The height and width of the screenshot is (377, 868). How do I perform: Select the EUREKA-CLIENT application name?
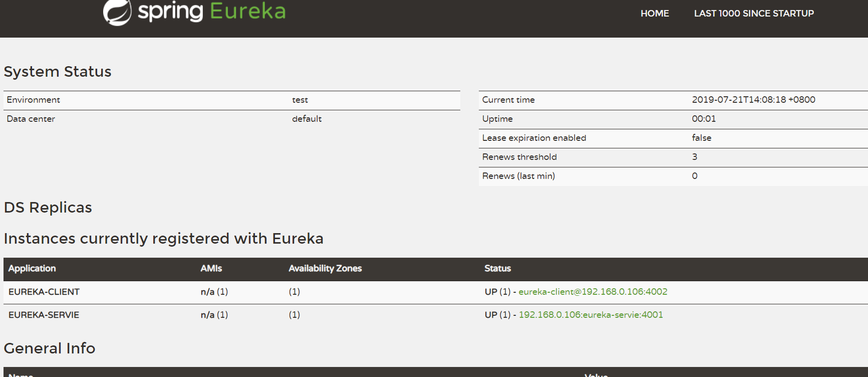(44, 292)
